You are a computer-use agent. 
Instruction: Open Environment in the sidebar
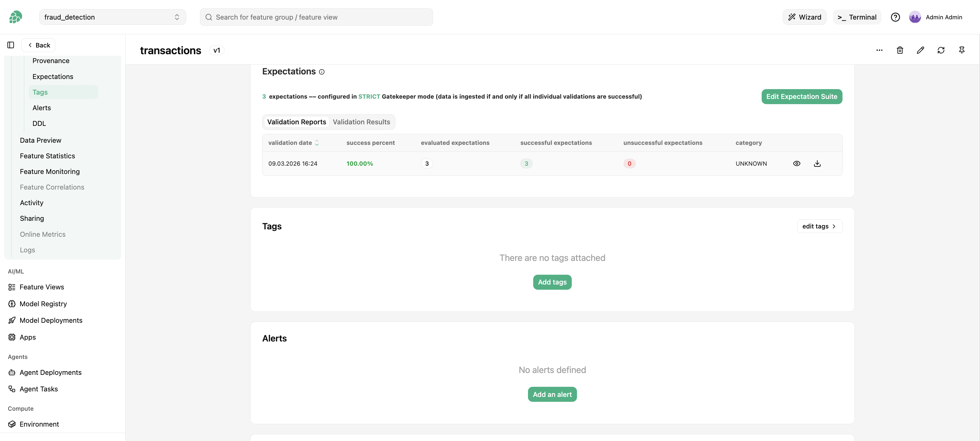[x=39, y=424]
